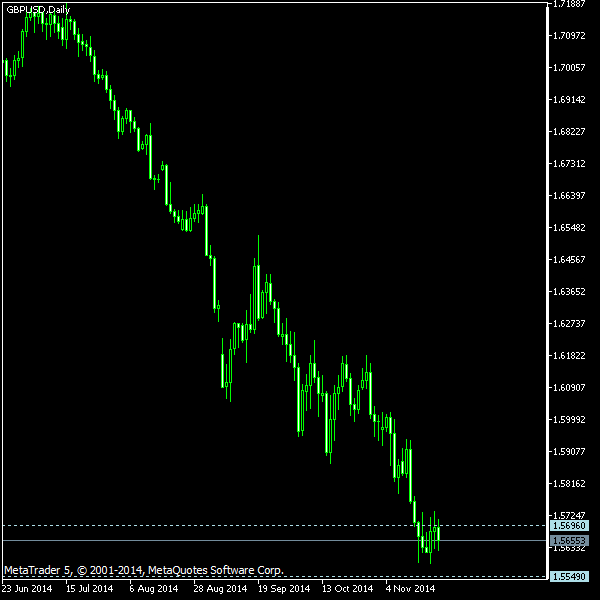
Task: Click the 1.58162 price axis value
Action: point(569,484)
